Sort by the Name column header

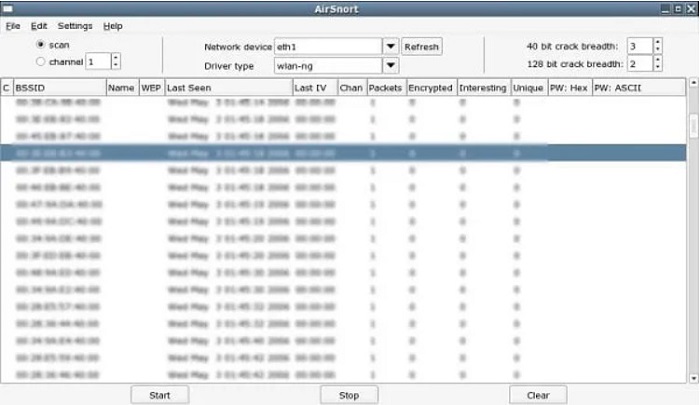click(123, 88)
